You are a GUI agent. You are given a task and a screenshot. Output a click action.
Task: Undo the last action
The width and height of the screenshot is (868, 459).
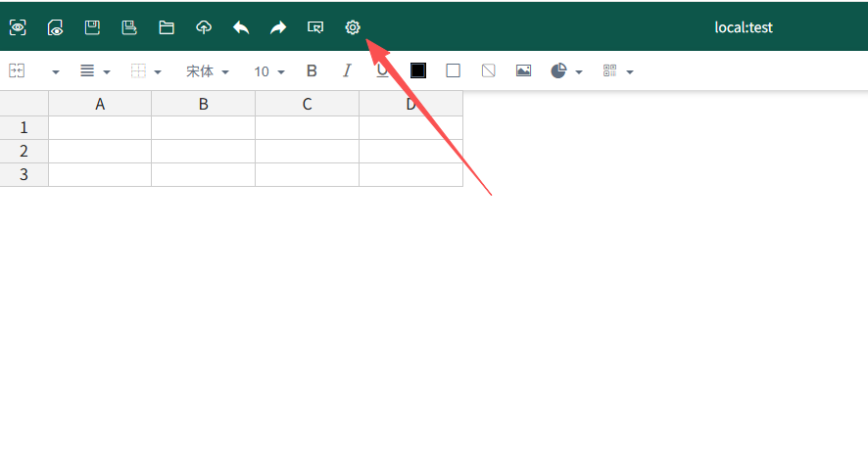[x=241, y=27]
